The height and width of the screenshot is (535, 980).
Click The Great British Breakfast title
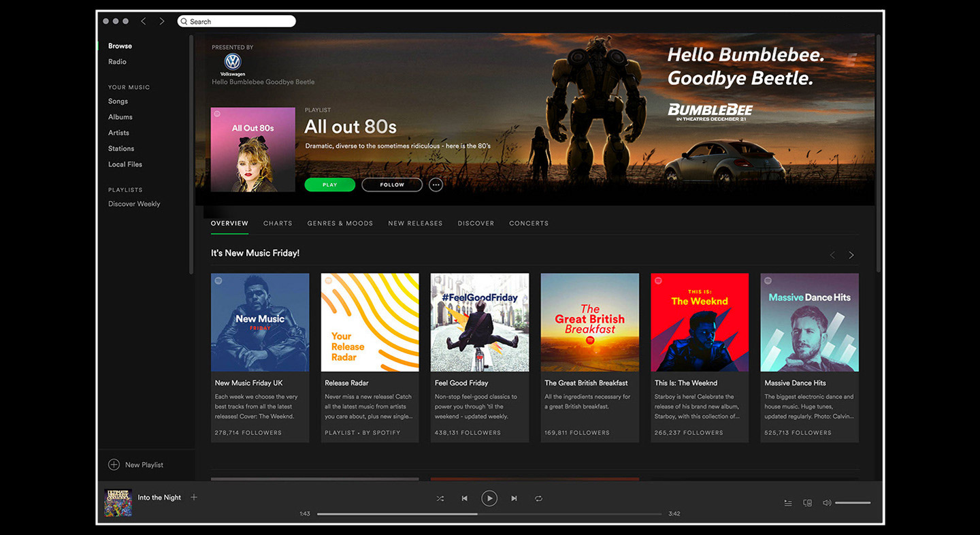coord(586,383)
